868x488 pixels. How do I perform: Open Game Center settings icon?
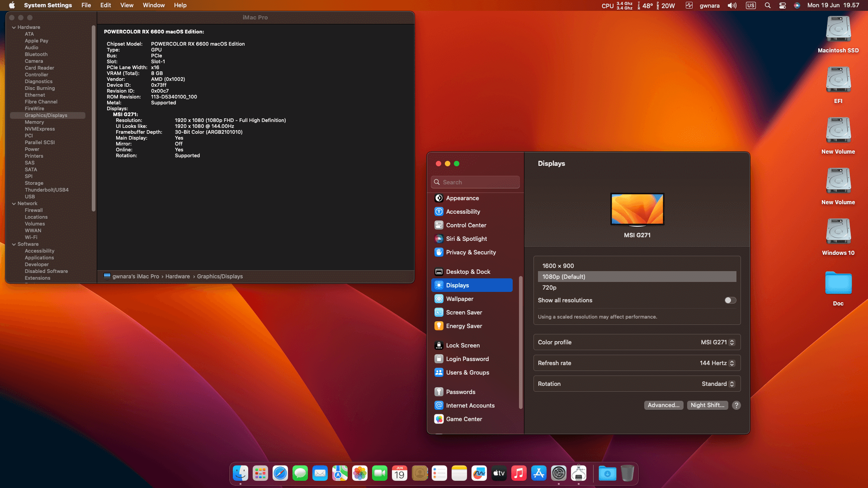click(439, 419)
